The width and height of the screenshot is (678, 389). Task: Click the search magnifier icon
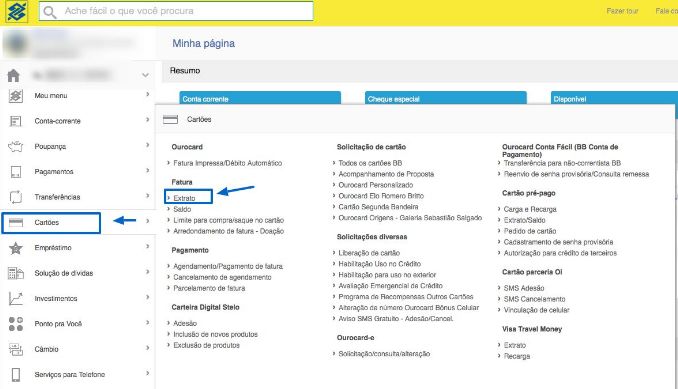50,12
